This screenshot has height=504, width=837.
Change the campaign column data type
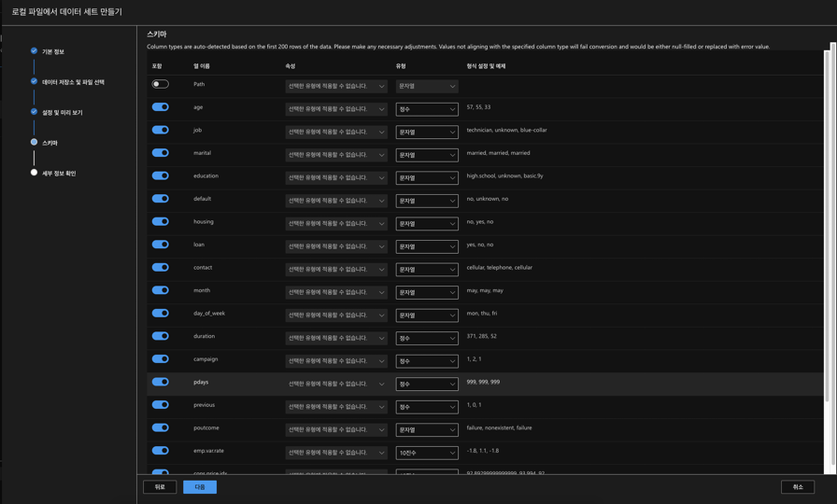[427, 361]
